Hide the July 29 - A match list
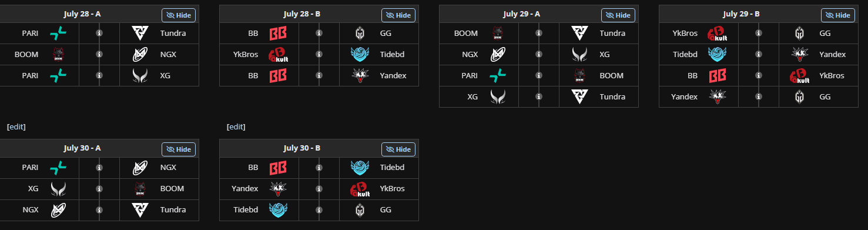Viewport: 868px width, 230px height. 618,15
